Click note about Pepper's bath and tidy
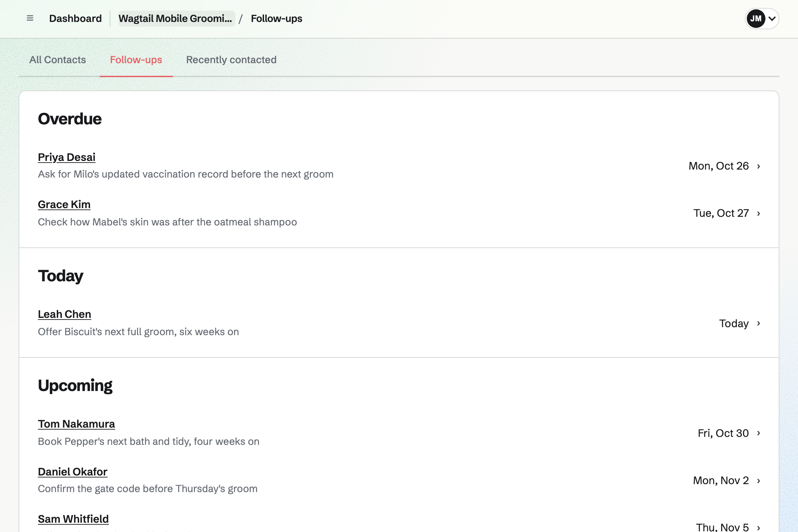 [149, 442]
